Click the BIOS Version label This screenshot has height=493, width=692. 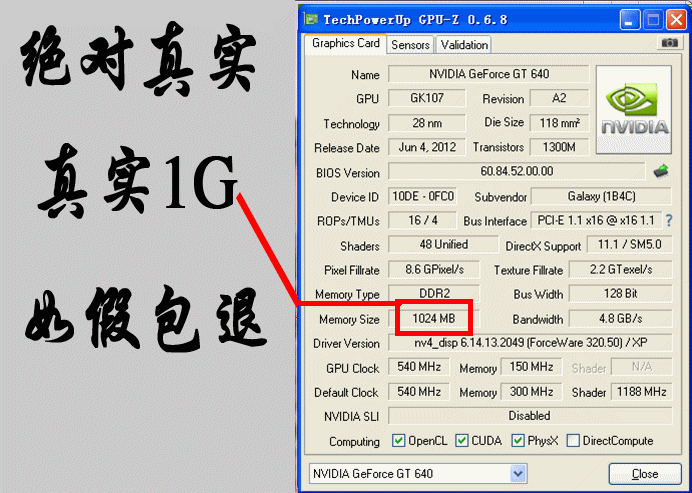[348, 173]
